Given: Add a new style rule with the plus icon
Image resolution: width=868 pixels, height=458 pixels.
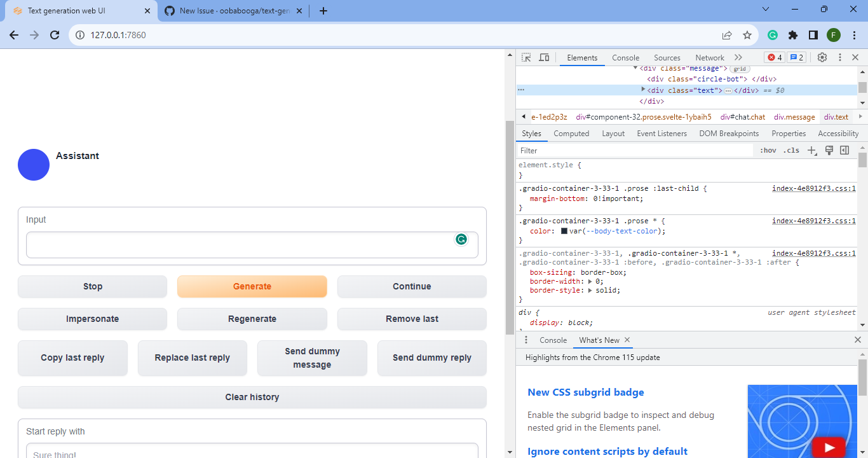Looking at the screenshot, I should tap(812, 150).
